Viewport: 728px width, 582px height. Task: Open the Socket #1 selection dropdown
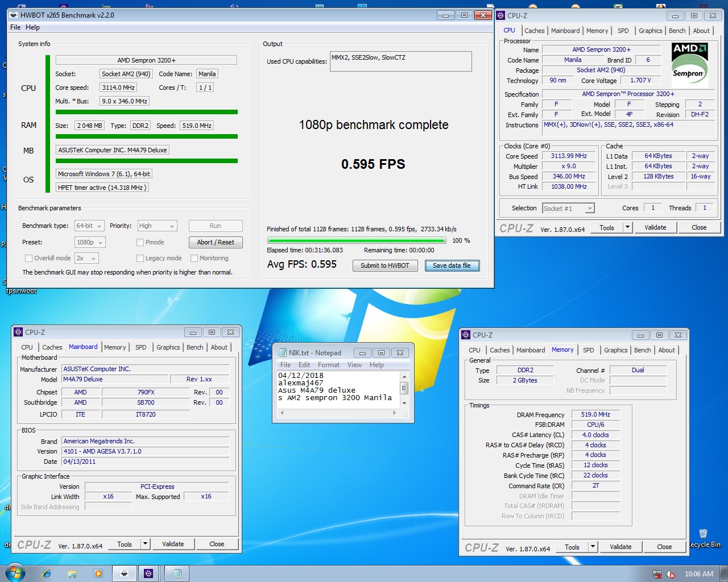point(568,209)
